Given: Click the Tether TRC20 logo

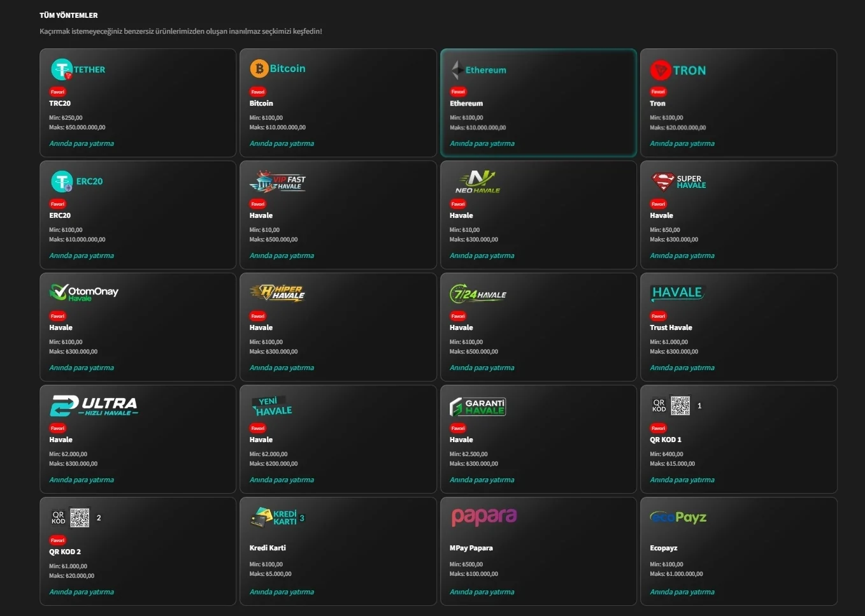Looking at the screenshot, I should [x=78, y=69].
